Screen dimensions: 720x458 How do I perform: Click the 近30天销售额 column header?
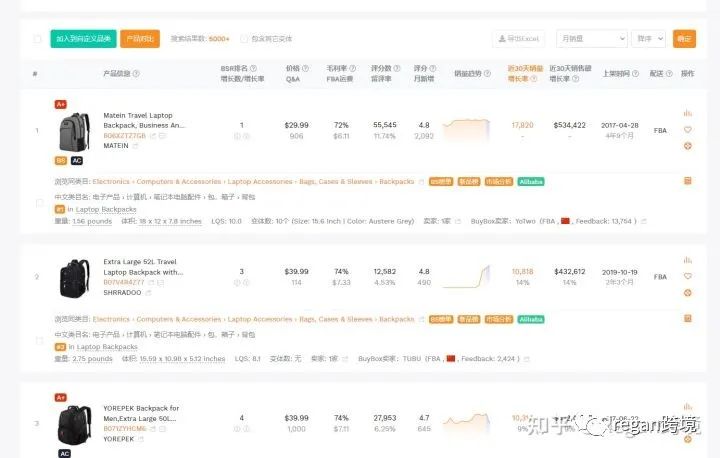tap(570, 68)
